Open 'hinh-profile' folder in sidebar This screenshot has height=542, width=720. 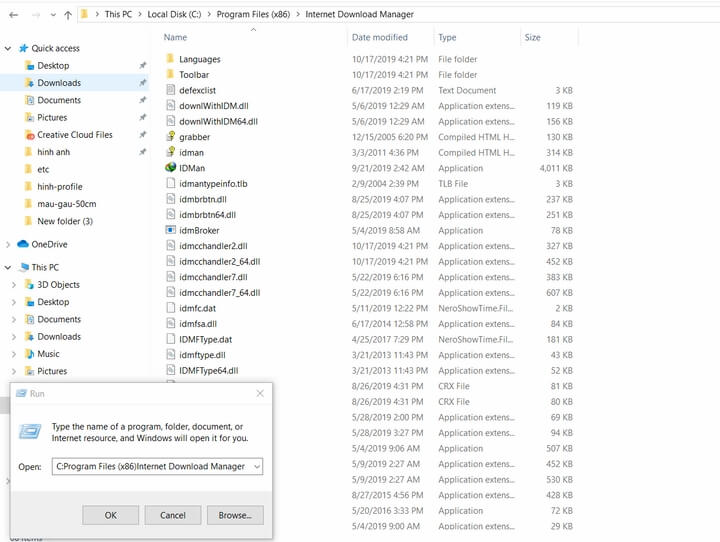point(60,186)
